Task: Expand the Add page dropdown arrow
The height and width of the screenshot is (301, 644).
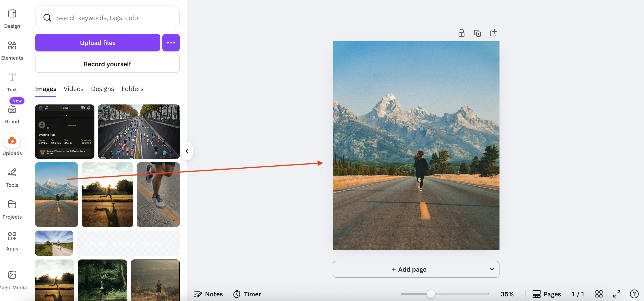Action: click(492, 269)
